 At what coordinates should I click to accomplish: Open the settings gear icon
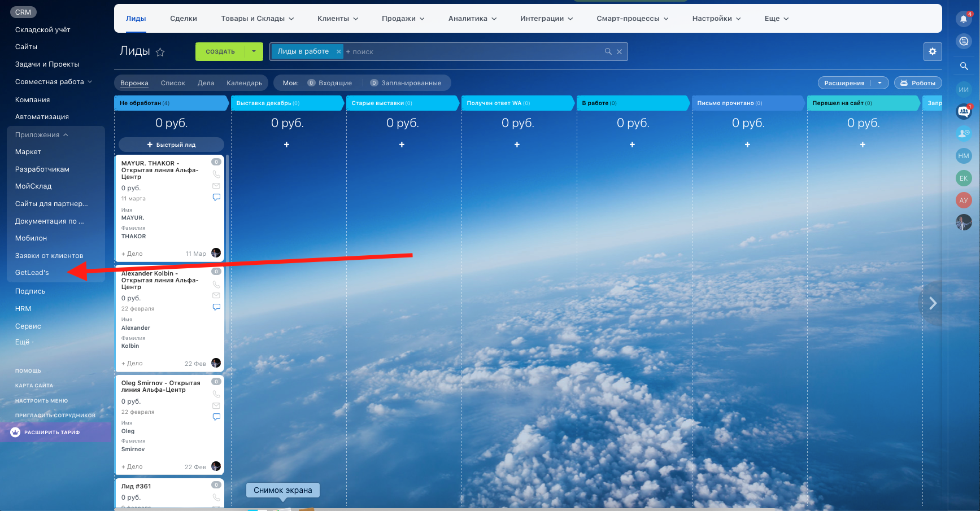(x=933, y=51)
